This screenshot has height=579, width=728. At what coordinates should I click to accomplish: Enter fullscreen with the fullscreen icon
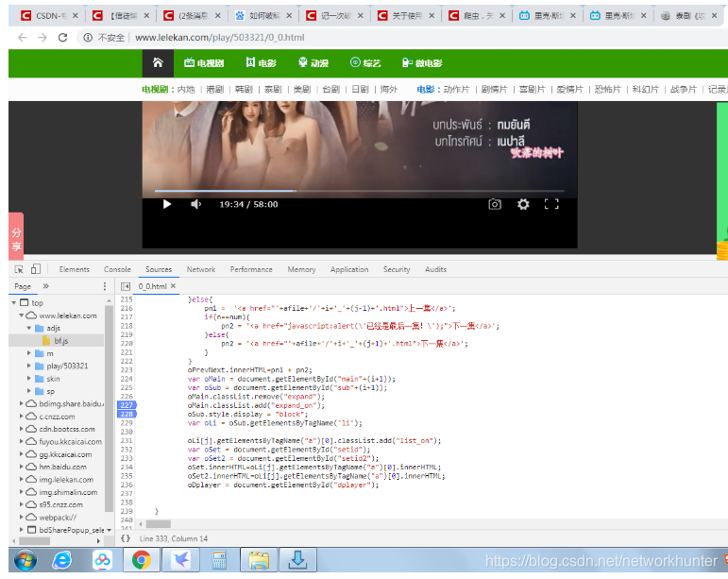point(551,204)
